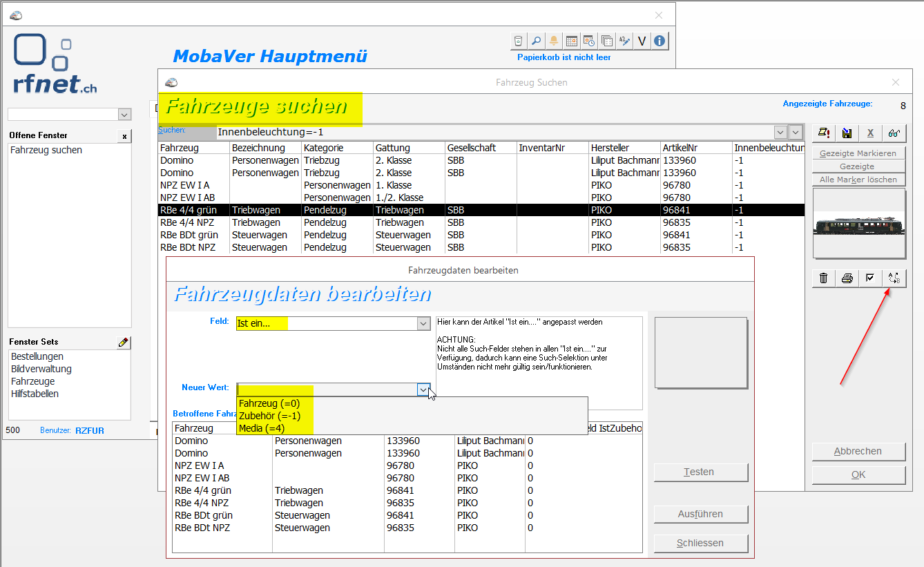Select Media (=4) from the dropdown list
924x567 pixels.
coord(412,428)
